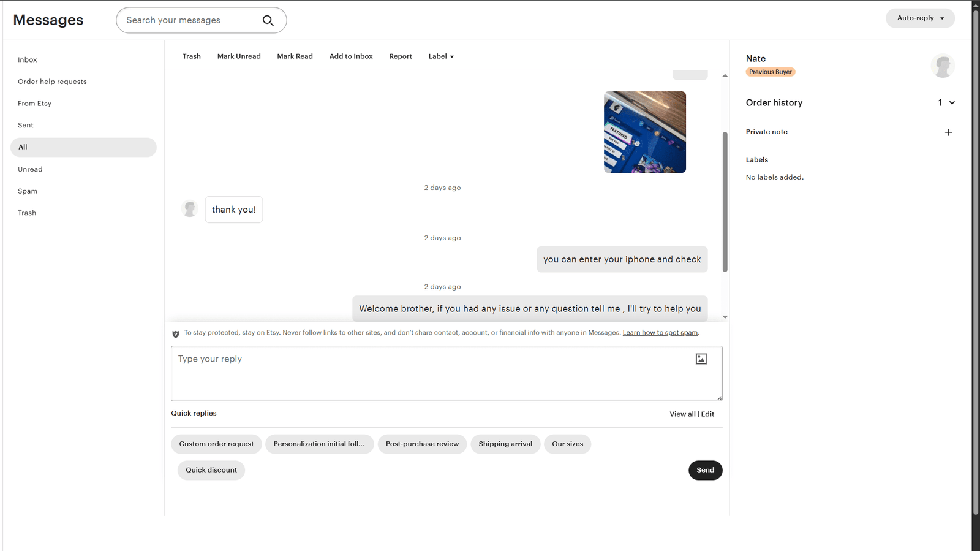The image size is (980, 551).
Task: Click Edit quick replies link
Action: (707, 414)
